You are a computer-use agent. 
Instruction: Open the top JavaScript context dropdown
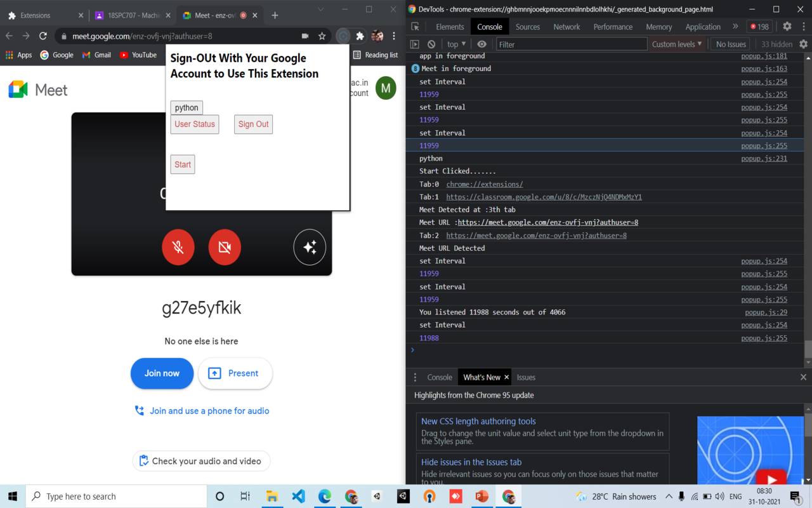coord(456,44)
